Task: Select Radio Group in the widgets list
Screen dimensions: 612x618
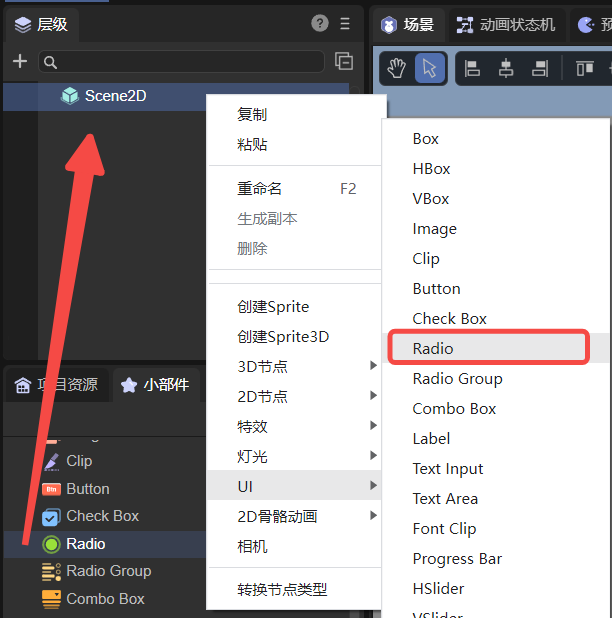Action: 108,571
